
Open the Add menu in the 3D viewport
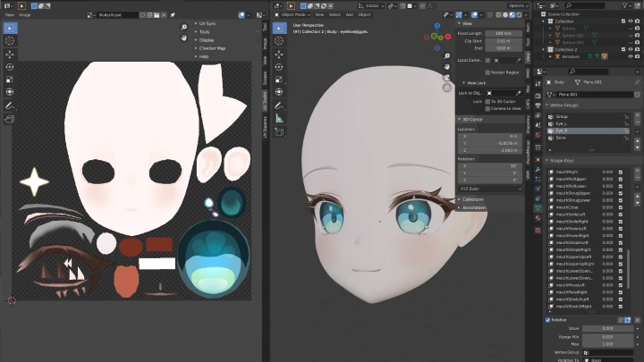[349, 15]
